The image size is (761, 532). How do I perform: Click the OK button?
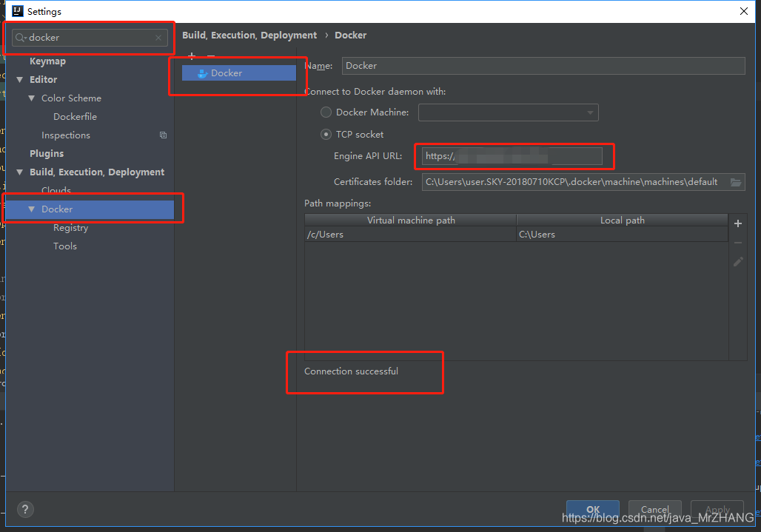(x=593, y=509)
